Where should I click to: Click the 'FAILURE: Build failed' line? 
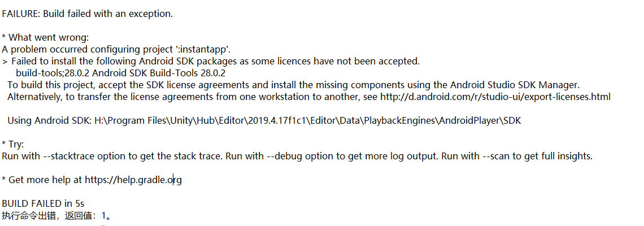88,14
